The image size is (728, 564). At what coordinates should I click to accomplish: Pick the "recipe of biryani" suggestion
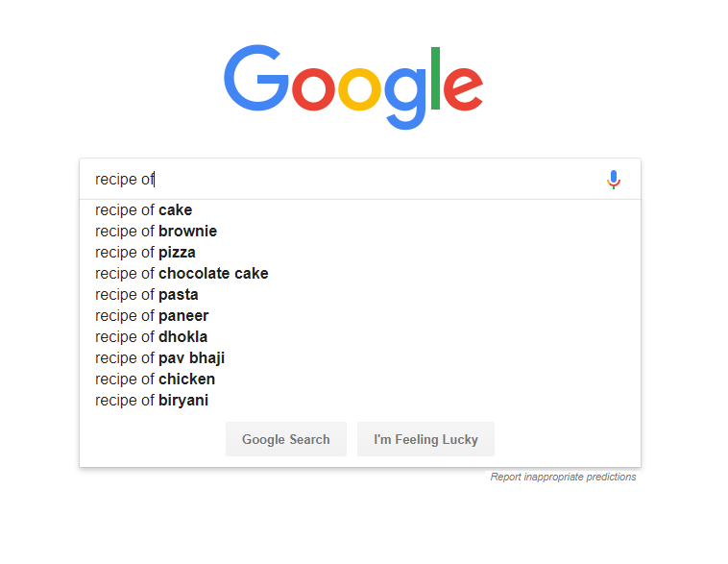pyautogui.click(x=152, y=401)
